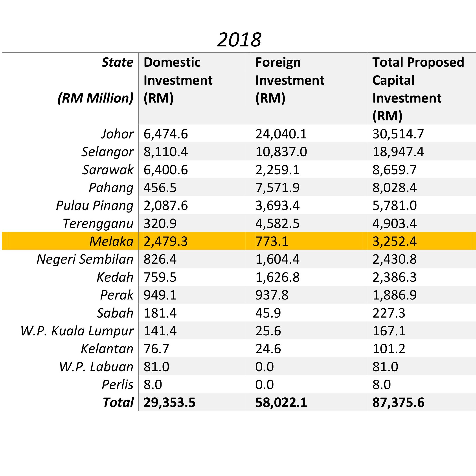Click Johor domestic value 6,474.6

coord(165,134)
